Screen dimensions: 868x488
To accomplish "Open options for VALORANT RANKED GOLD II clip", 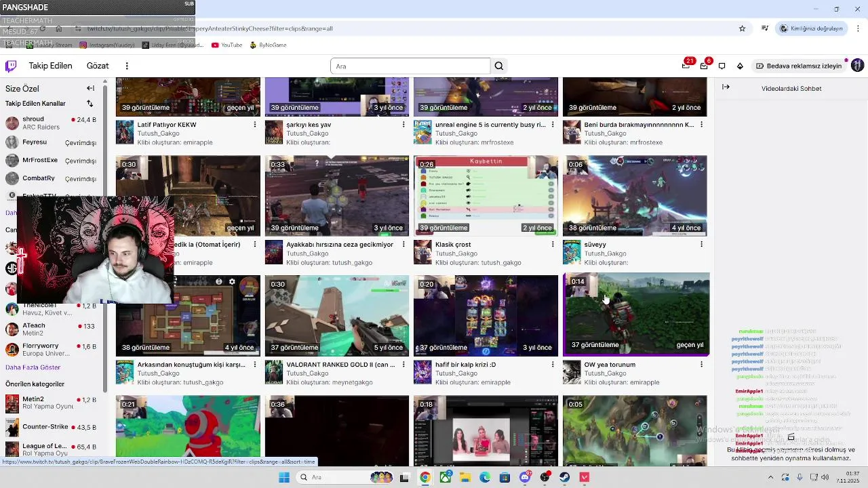I will pyautogui.click(x=403, y=364).
